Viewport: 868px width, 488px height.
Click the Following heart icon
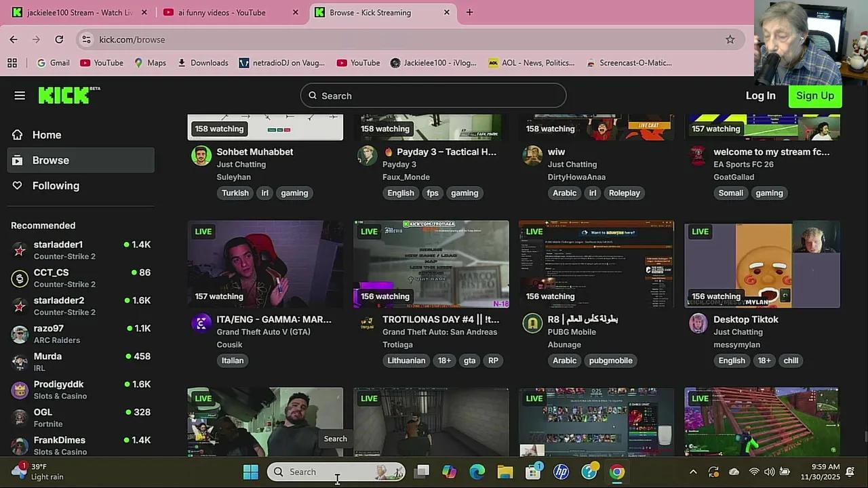pyautogui.click(x=18, y=186)
